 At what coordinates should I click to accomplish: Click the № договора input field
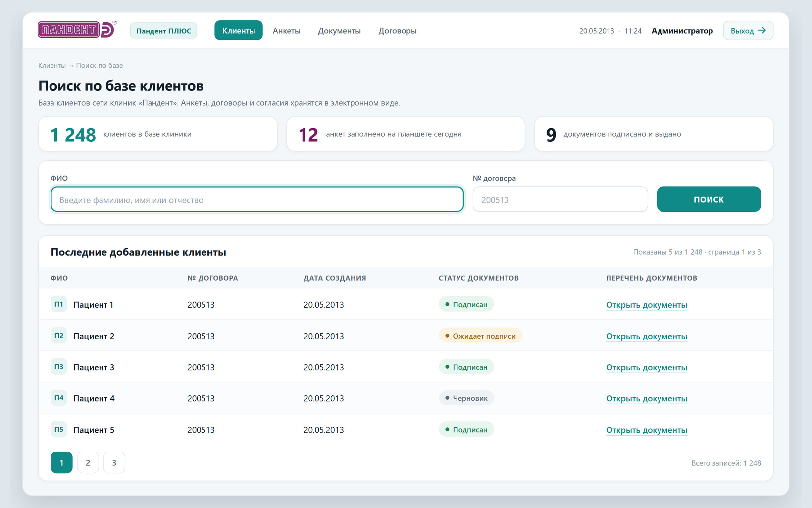[560, 199]
